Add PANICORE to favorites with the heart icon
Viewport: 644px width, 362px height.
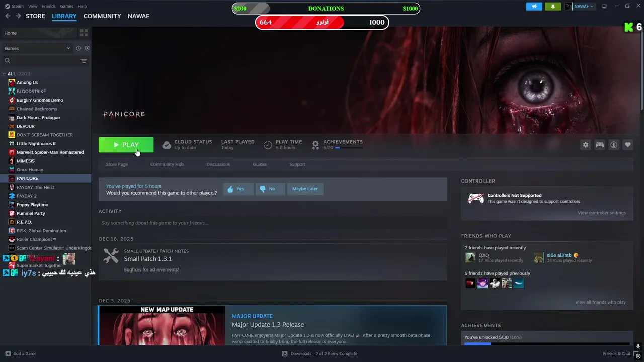point(628,145)
